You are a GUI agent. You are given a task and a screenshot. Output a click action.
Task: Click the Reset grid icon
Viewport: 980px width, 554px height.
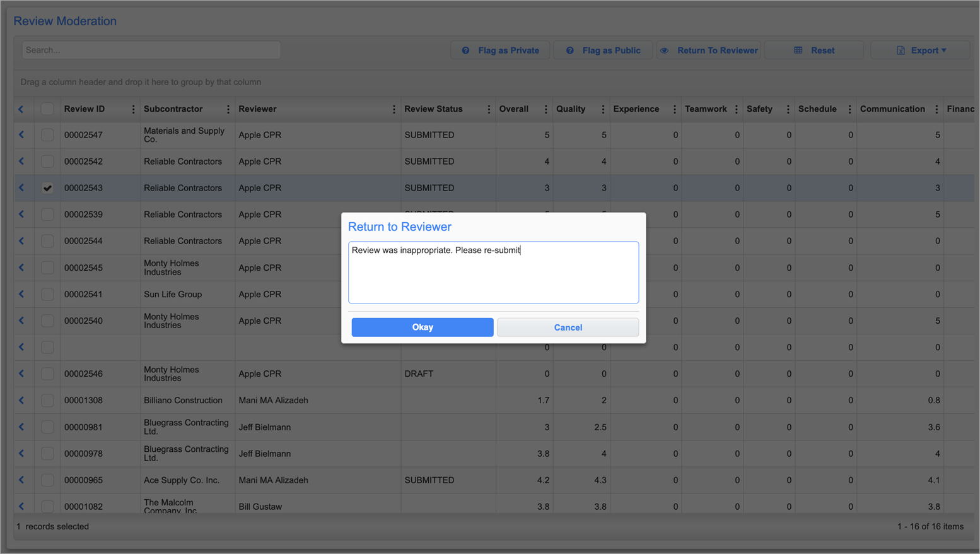tap(798, 50)
